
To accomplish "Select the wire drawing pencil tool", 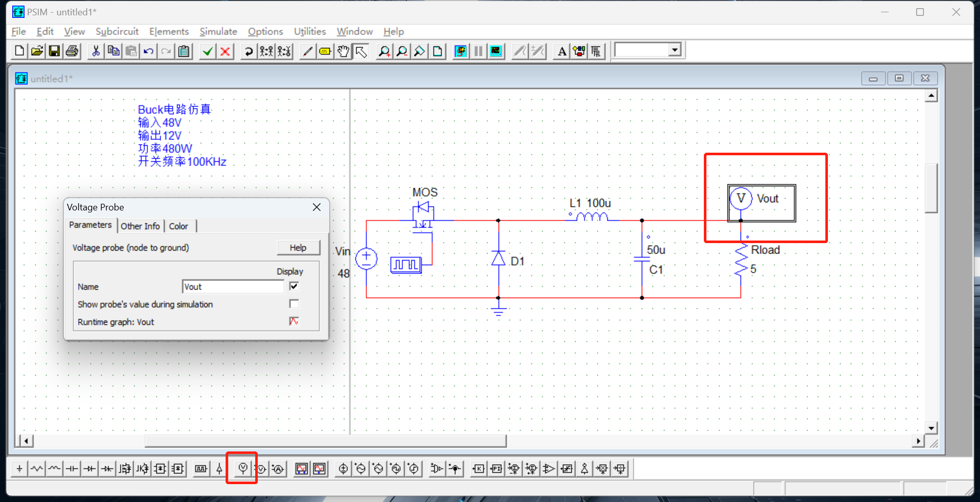I will pyautogui.click(x=307, y=51).
